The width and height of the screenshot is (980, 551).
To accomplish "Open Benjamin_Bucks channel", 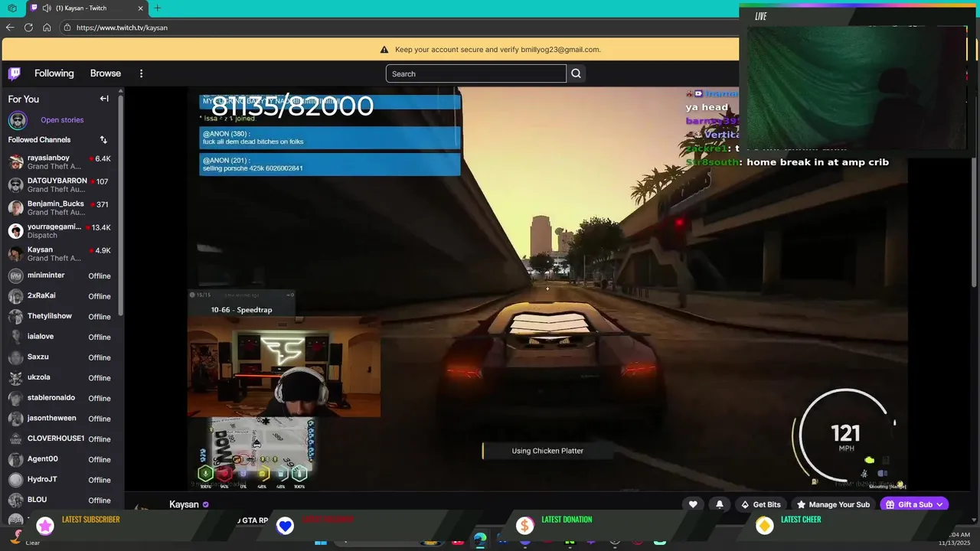I will click(x=60, y=207).
